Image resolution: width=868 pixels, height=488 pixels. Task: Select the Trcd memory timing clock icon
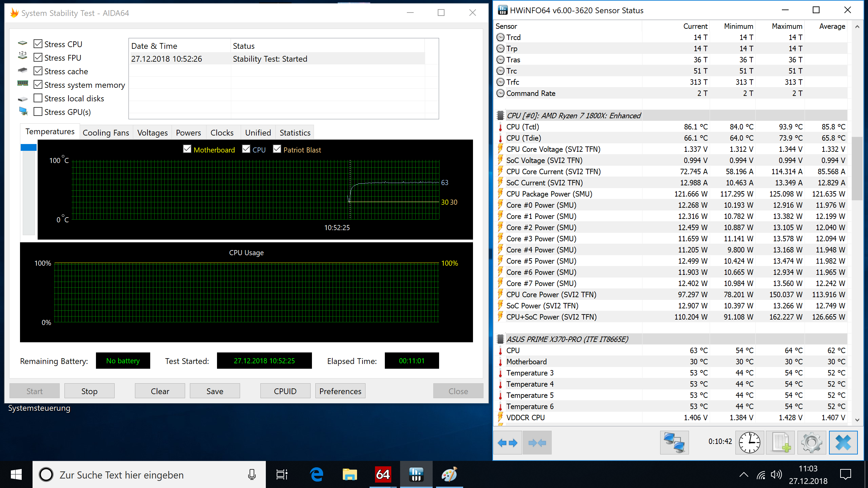pos(500,37)
